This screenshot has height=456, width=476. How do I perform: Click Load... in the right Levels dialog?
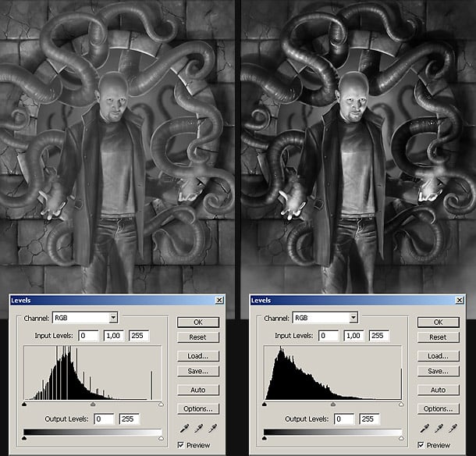[439, 356]
